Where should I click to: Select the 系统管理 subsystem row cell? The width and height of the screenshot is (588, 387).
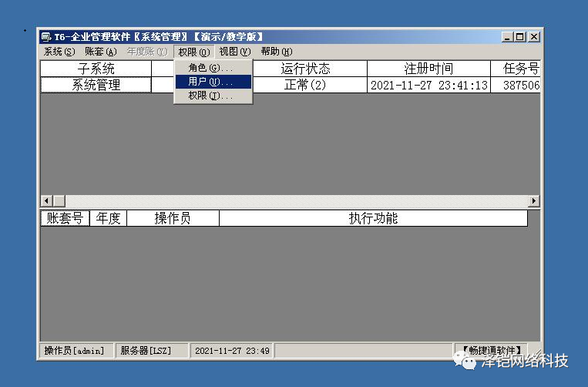(x=96, y=85)
